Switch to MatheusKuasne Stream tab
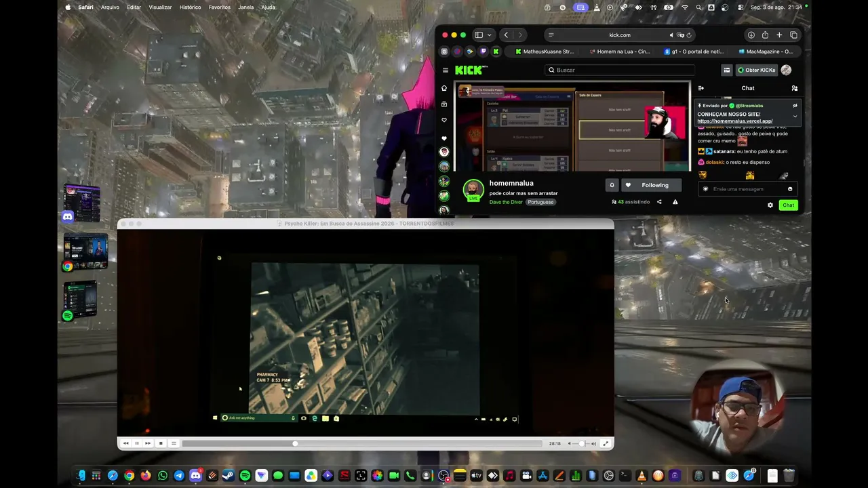The width and height of the screenshot is (868, 488). pos(544,52)
